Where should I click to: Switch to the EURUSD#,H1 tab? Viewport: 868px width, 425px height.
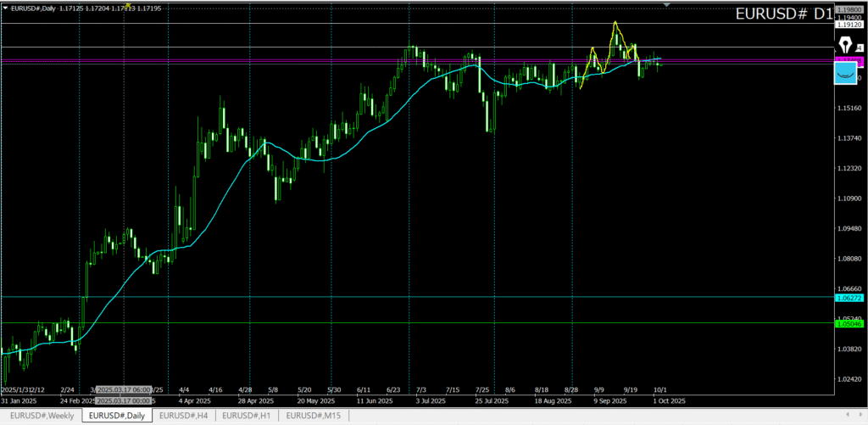tap(247, 415)
